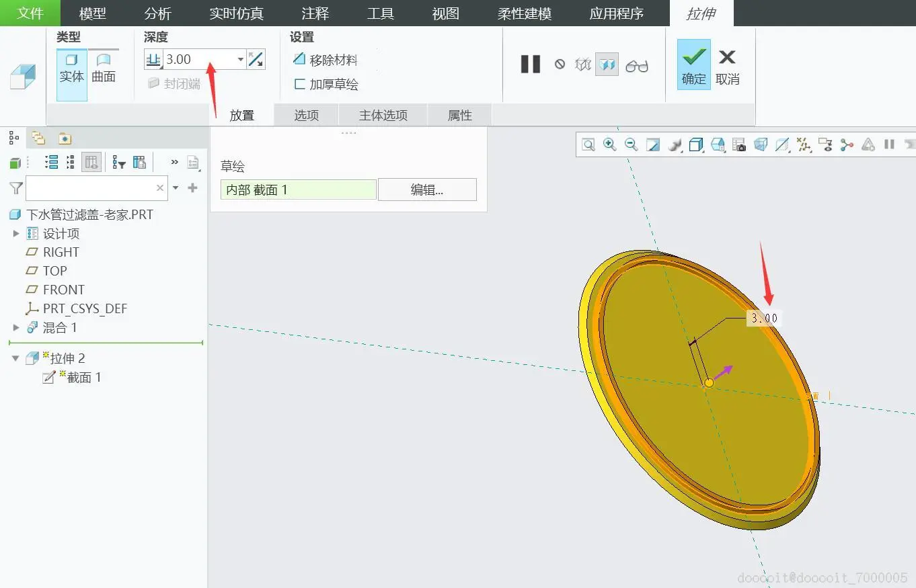Pause the extrude feature tool
916x588 pixels.
tap(531, 65)
